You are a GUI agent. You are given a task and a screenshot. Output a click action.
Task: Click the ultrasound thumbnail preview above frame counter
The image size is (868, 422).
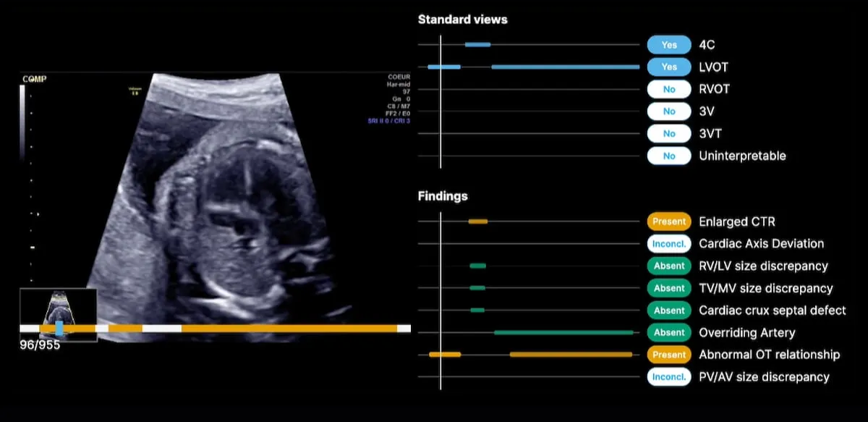pyautogui.click(x=58, y=308)
